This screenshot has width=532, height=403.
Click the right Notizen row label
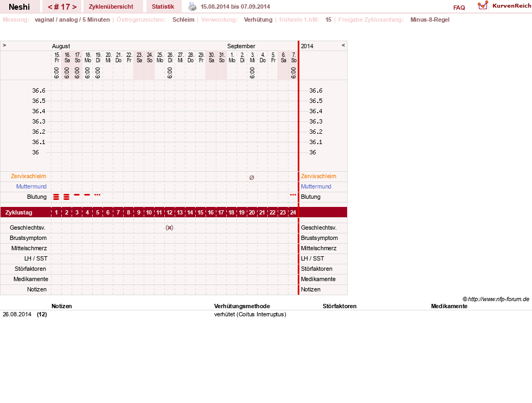(310, 289)
